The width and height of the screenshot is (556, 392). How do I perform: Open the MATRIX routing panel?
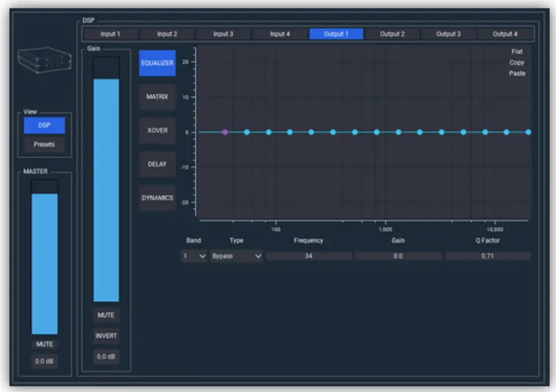pyautogui.click(x=157, y=96)
